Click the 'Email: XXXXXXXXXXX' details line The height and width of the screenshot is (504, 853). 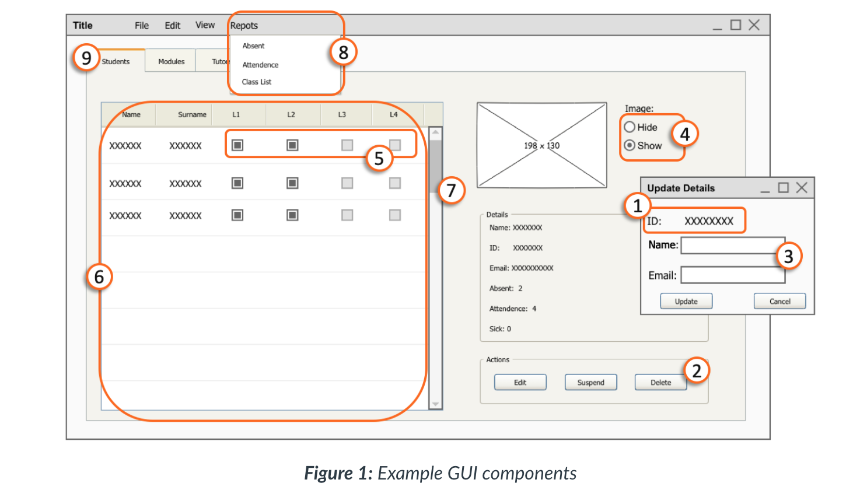(522, 268)
